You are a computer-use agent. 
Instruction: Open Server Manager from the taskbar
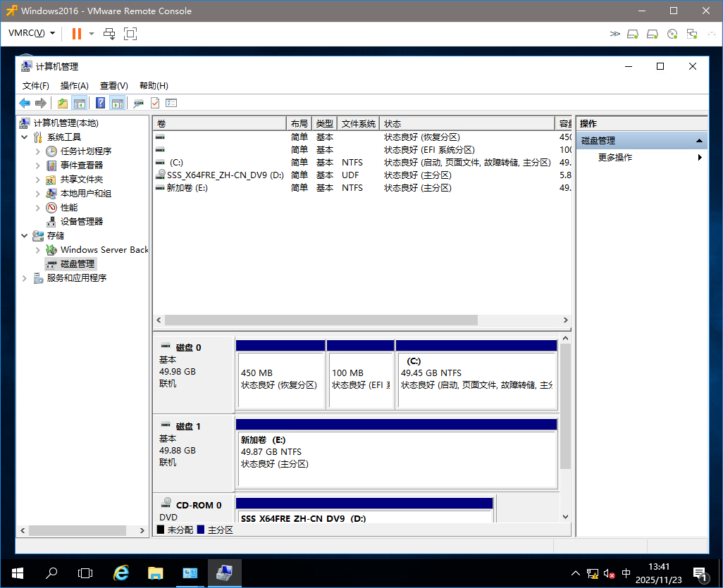tap(190, 573)
